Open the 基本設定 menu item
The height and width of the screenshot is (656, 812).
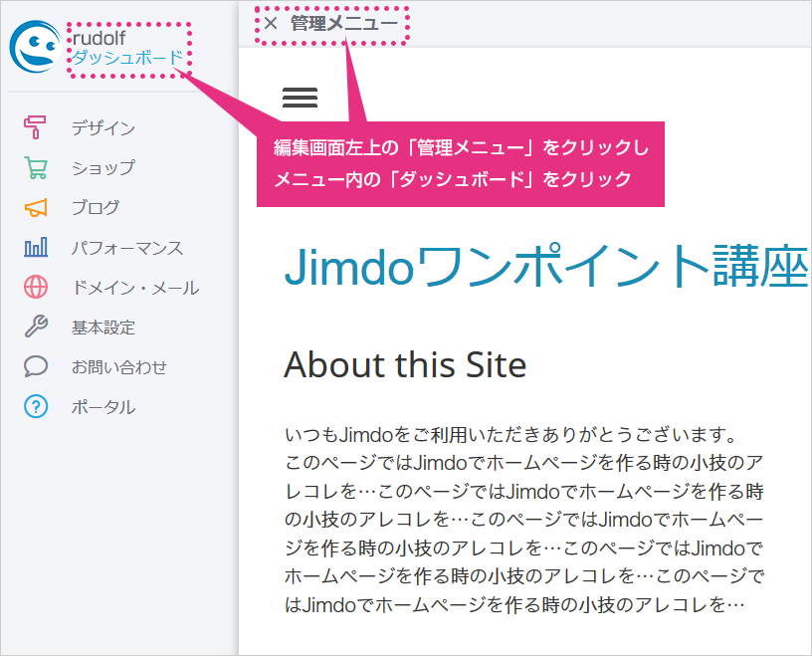click(x=103, y=328)
